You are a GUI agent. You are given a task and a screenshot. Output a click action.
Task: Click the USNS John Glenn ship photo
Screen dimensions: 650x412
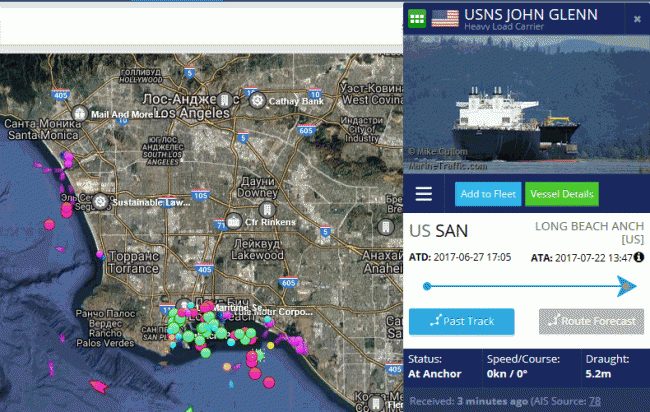click(526, 104)
